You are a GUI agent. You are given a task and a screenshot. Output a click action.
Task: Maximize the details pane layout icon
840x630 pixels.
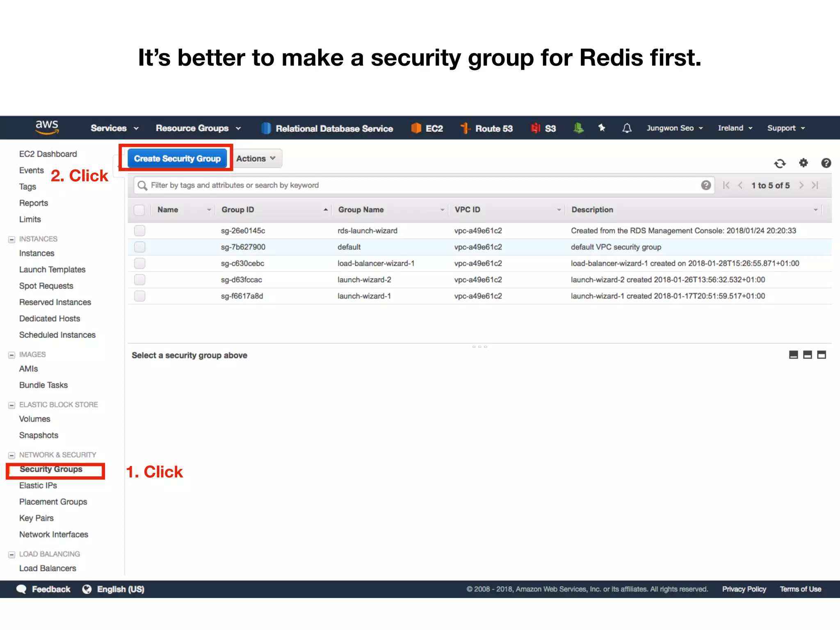point(822,355)
